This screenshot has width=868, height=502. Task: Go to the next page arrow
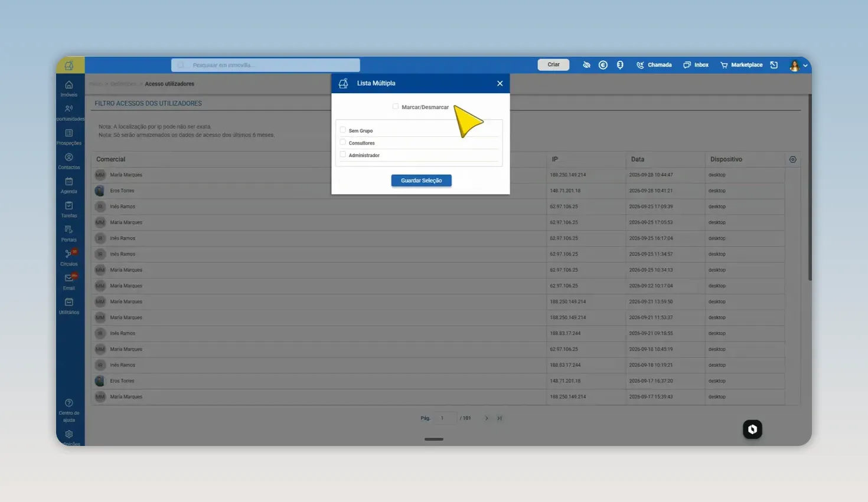487,418
